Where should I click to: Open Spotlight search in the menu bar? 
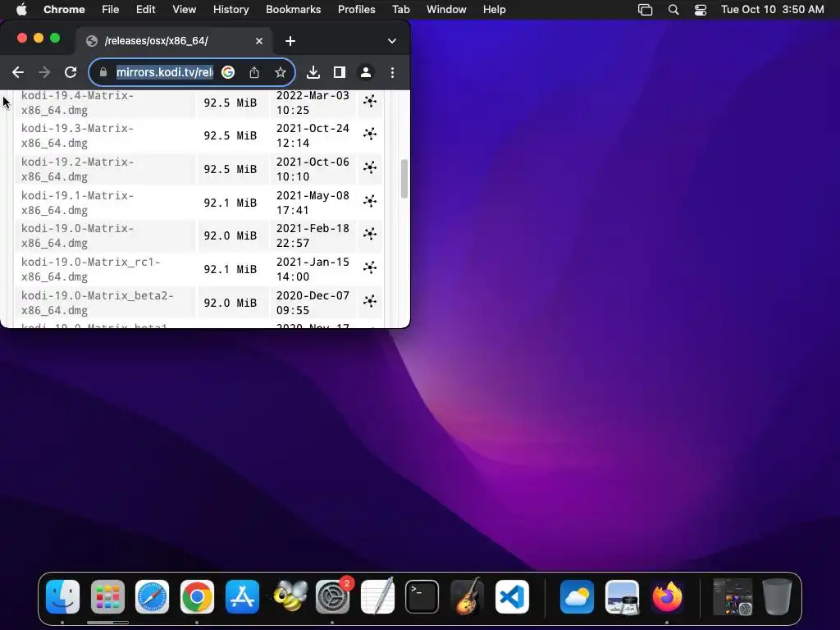pos(673,10)
